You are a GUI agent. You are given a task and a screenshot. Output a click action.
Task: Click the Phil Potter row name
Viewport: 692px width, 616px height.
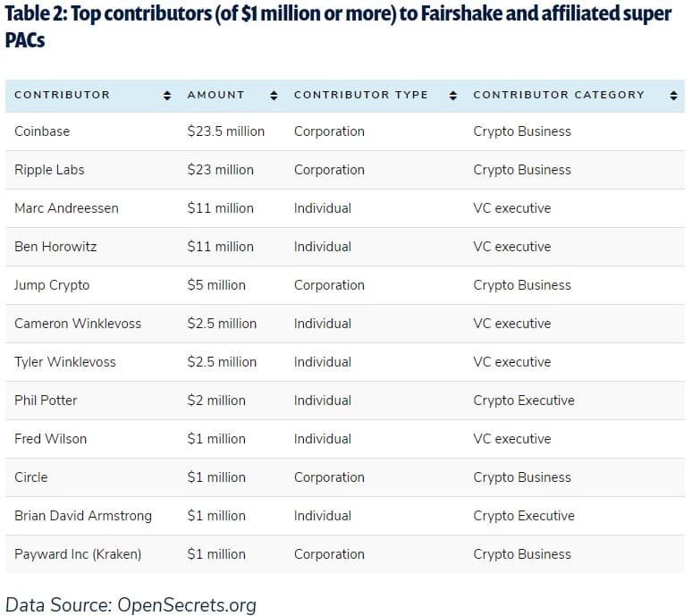(x=46, y=401)
